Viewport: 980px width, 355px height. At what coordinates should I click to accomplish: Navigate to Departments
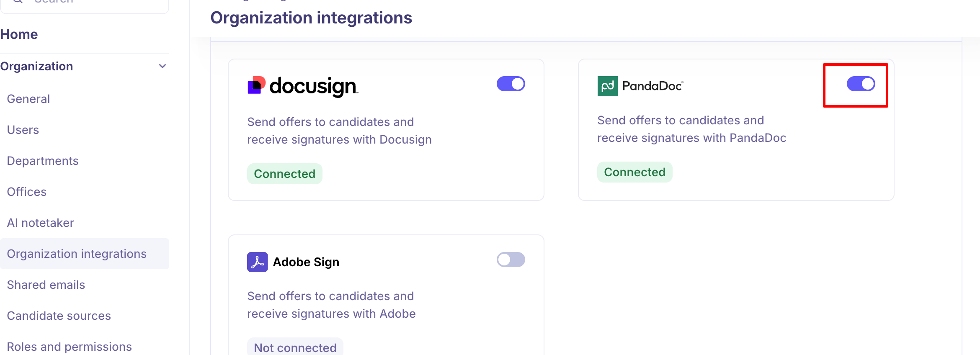43,161
